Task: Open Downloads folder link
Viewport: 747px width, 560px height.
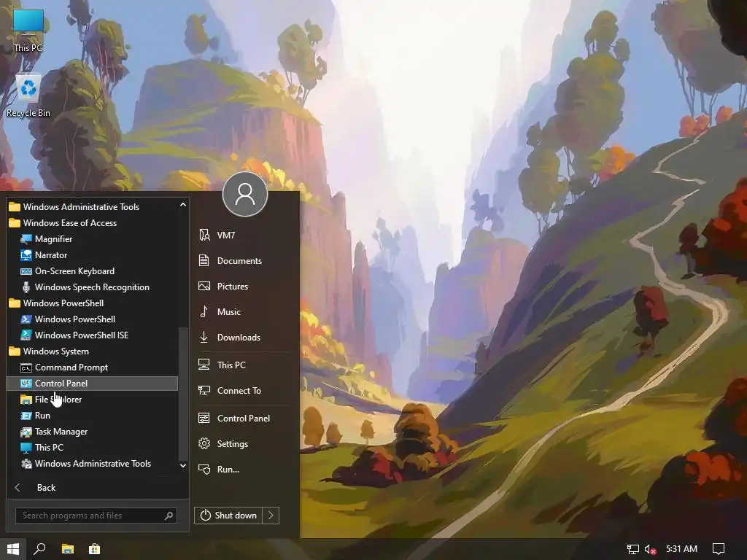Action: [x=244, y=337]
